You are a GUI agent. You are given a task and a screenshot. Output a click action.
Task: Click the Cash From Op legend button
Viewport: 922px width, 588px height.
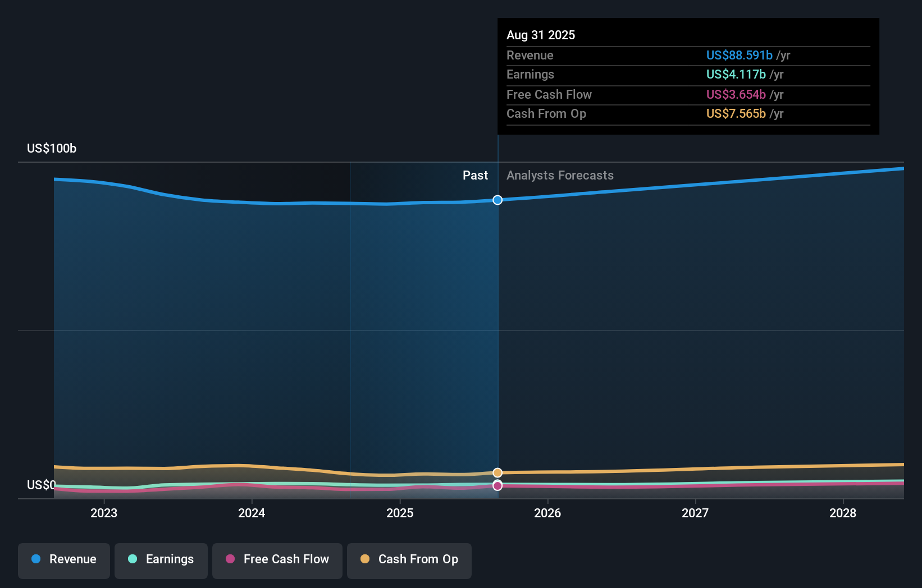(x=409, y=560)
